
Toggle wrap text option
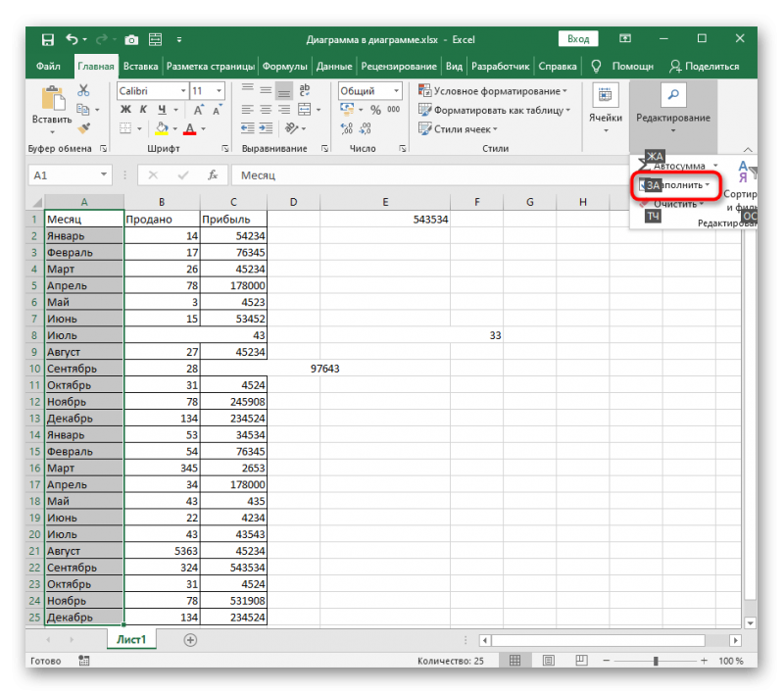[x=304, y=90]
